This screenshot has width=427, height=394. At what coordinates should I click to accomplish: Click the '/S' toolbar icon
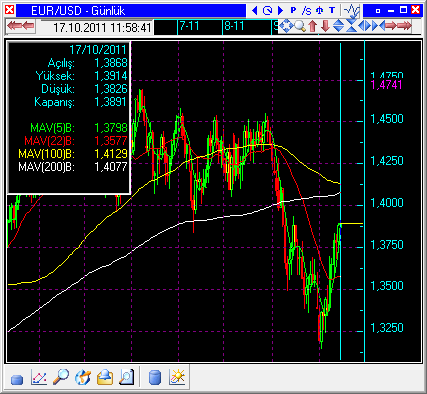click(x=306, y=11)
